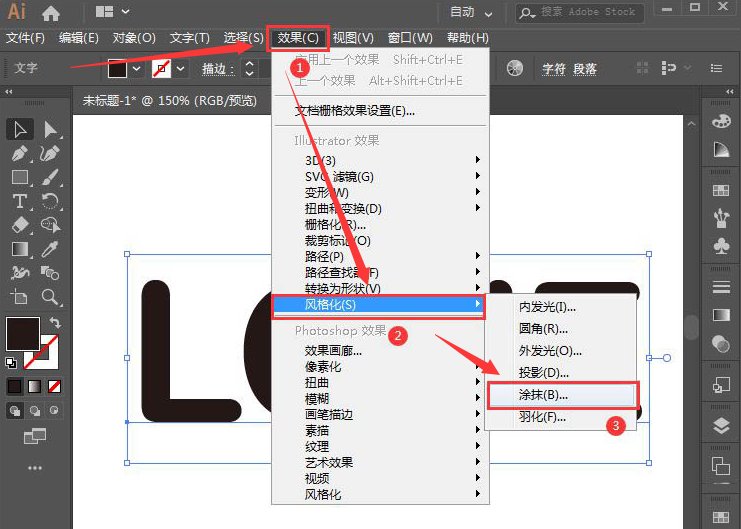Image resolution: width=741 pixels, height=529 pixels.
Task: Select the Paintbrush tool
Action: point(50,177)
